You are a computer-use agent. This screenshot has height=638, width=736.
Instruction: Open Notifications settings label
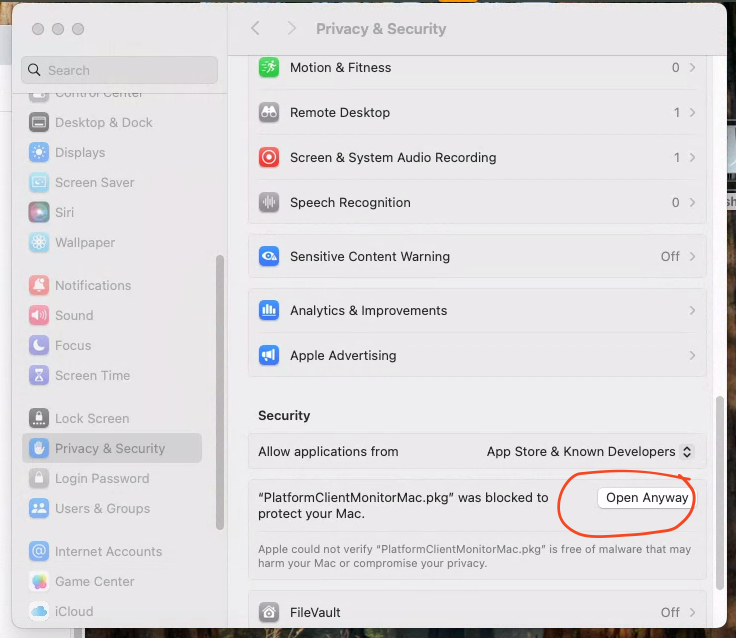93,285
